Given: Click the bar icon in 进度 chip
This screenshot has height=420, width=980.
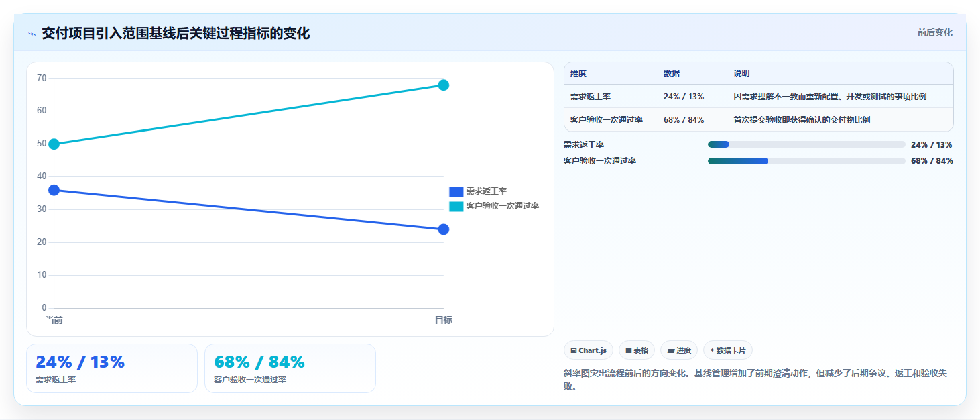Looking at the screenshot, I should pos(671,350).
